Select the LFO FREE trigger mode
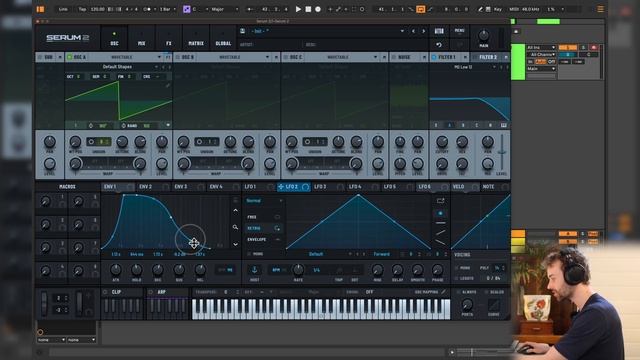Image resolution: width=640 pixels, height=360 pixels. [263, 217]
